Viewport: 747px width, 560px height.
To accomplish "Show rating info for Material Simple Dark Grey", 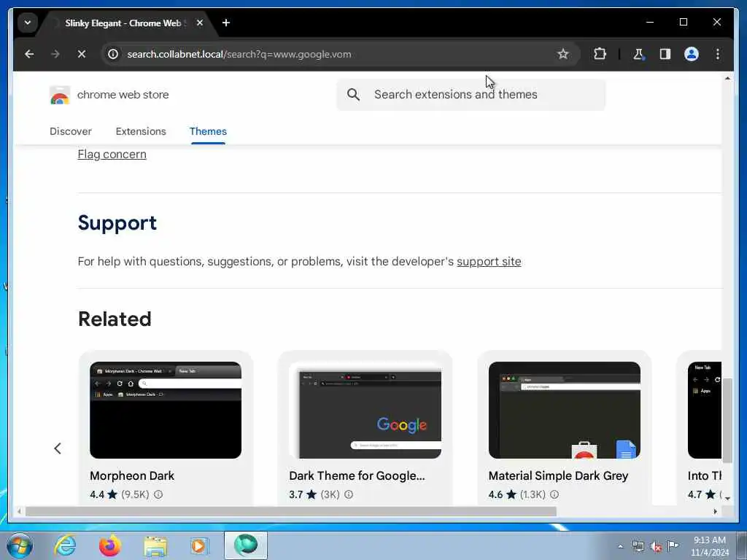I will coord(554,495).
